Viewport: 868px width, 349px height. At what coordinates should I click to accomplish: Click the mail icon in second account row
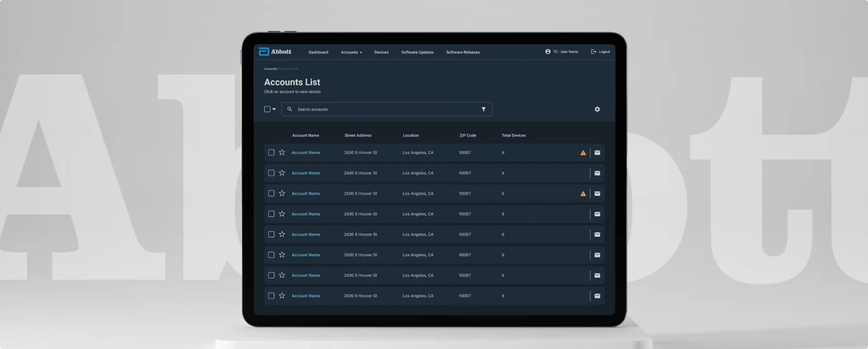click(x=597, y=173)
